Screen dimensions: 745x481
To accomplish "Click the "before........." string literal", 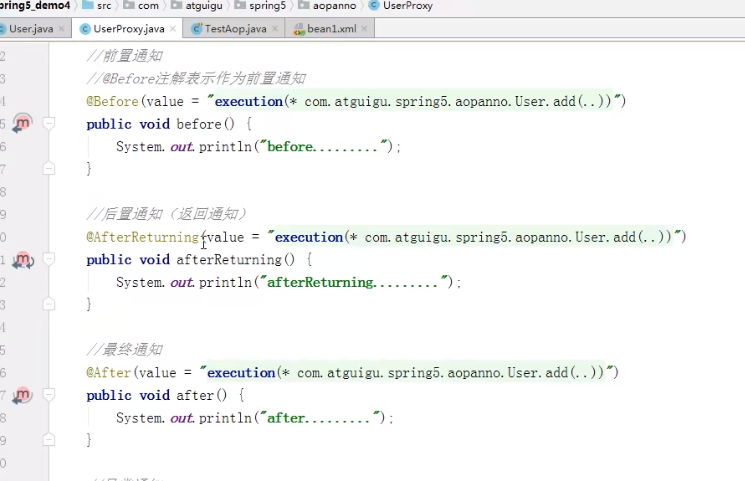I will (x=325, y=146).
